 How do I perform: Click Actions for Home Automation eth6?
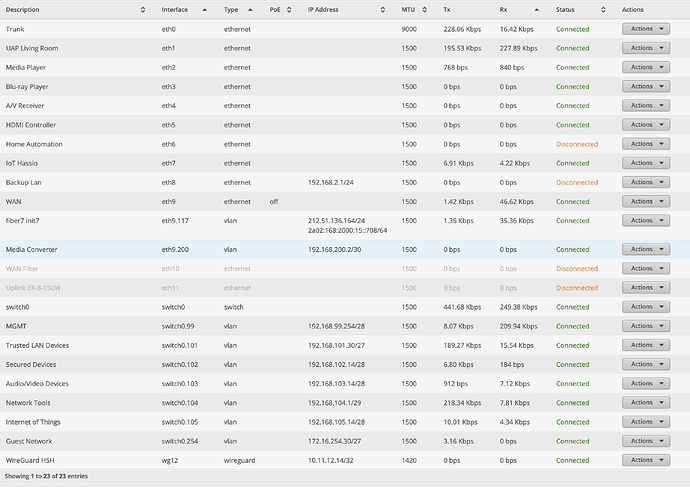pos(645,144)
